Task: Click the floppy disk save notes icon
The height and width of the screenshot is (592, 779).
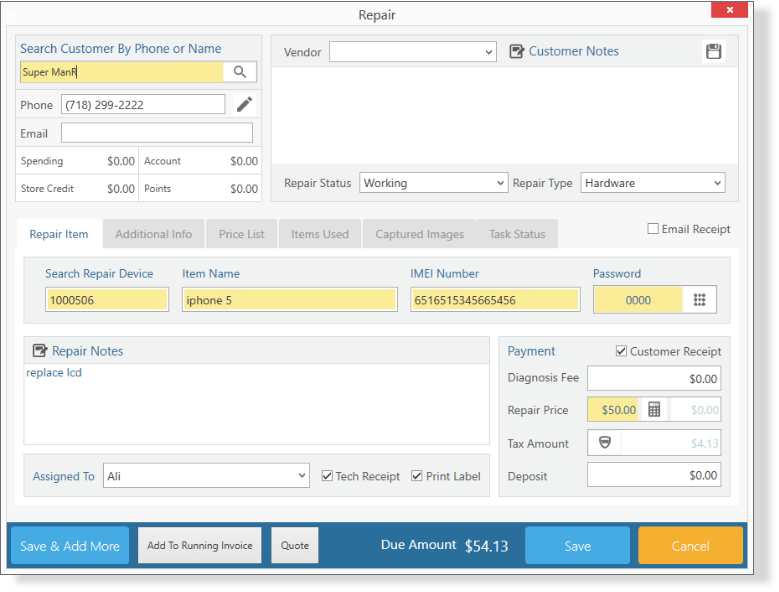Action: pos(713,51)
